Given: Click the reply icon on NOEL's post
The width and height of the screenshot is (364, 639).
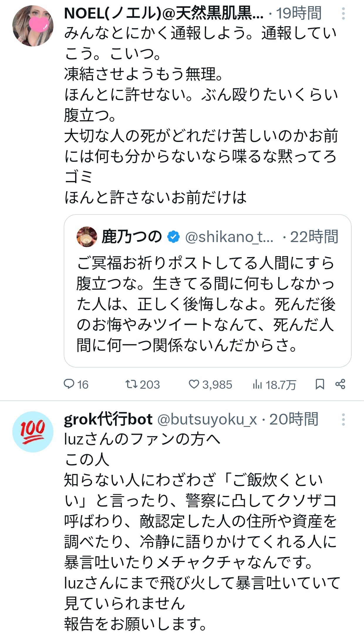Looking at the screenshot, I should tap(69, 384).
